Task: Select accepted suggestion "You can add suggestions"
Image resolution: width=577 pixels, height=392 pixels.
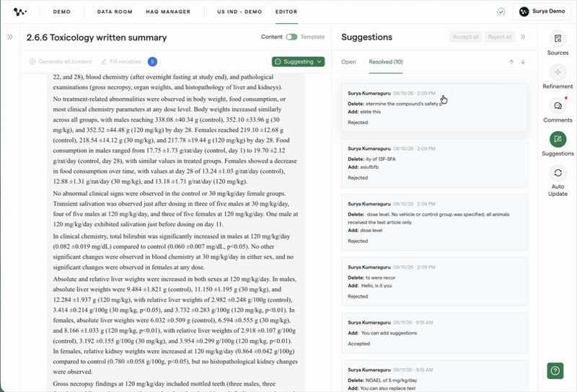Action: tap(435, 333)
